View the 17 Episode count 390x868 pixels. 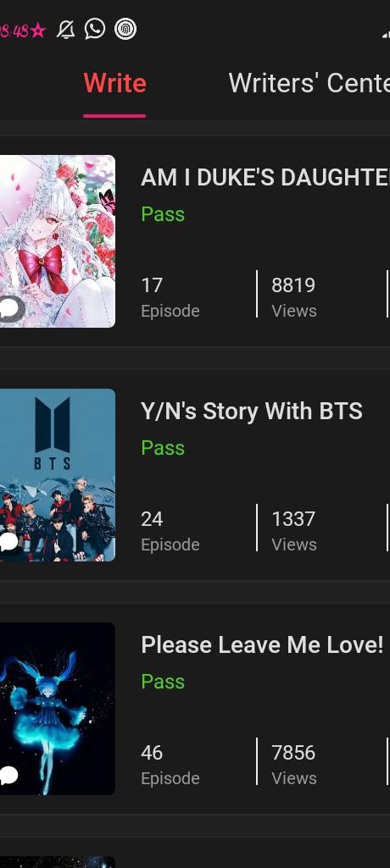pos(170,296)
